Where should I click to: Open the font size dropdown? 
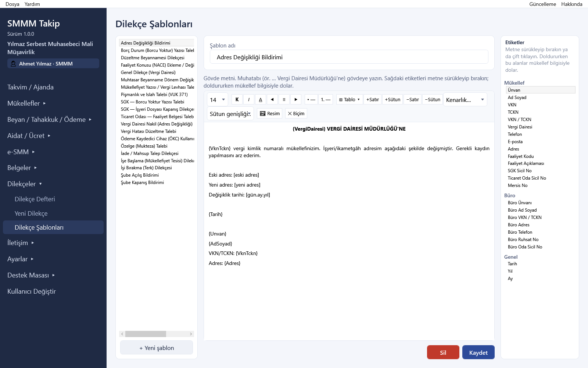218,100
